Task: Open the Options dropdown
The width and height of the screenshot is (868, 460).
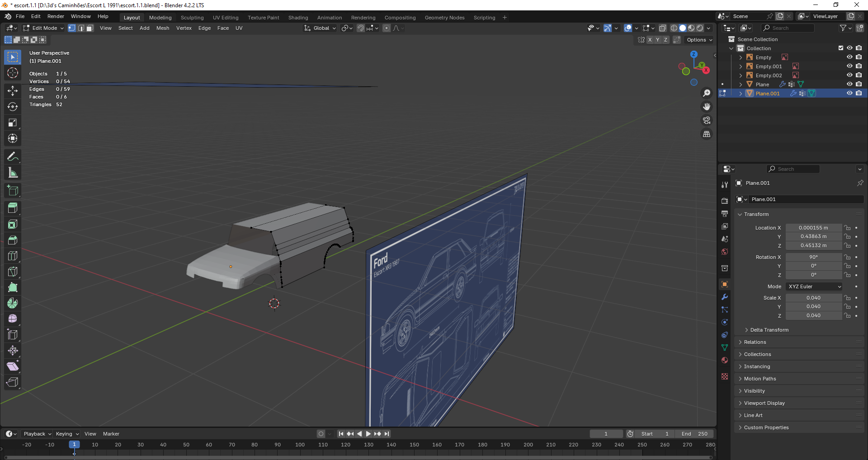Action: pos(699,40)
